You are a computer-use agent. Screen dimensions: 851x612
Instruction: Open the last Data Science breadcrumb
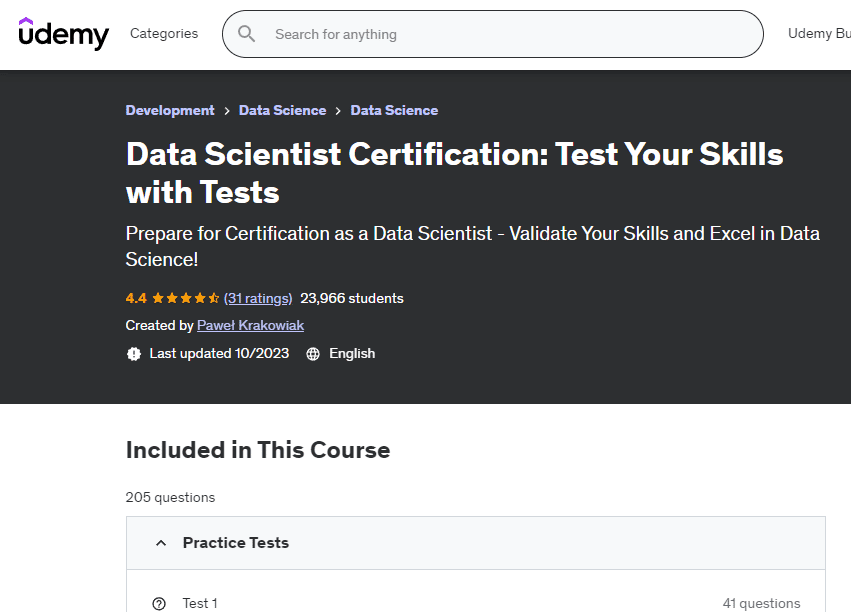pos(394,111)
